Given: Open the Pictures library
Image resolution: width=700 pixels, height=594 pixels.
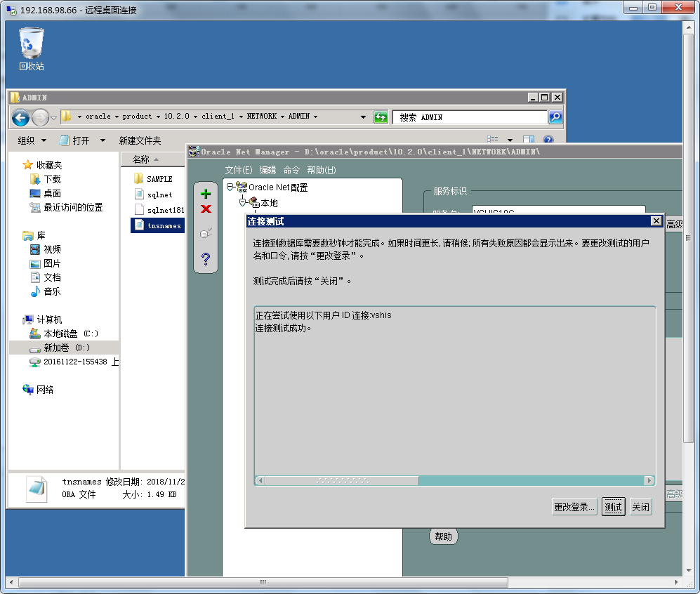Looking at the screenshot, I should tap(46, 264).
